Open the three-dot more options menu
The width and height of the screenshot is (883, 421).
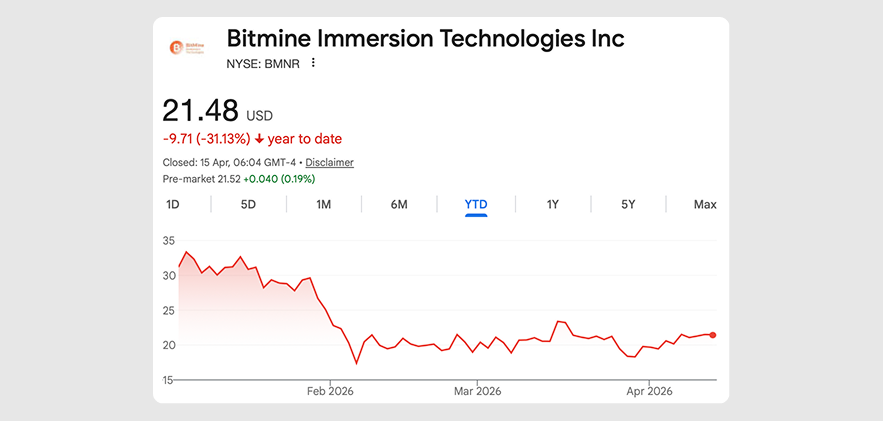click(313, 63)
